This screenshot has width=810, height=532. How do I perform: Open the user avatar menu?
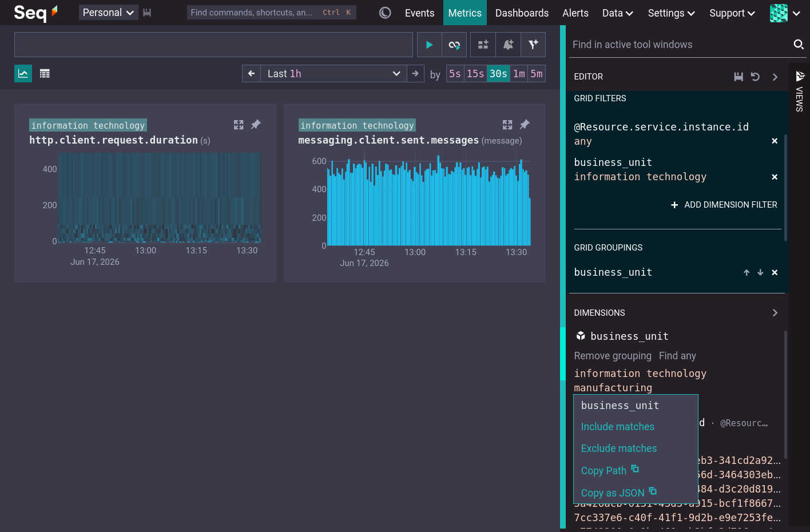coord(785,13)
